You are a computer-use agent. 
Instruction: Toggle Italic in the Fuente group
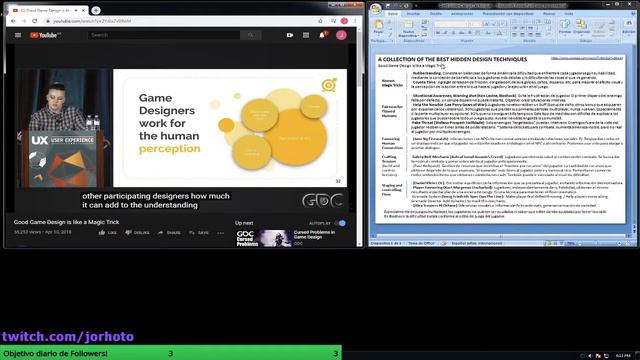[x=445, y=33]
